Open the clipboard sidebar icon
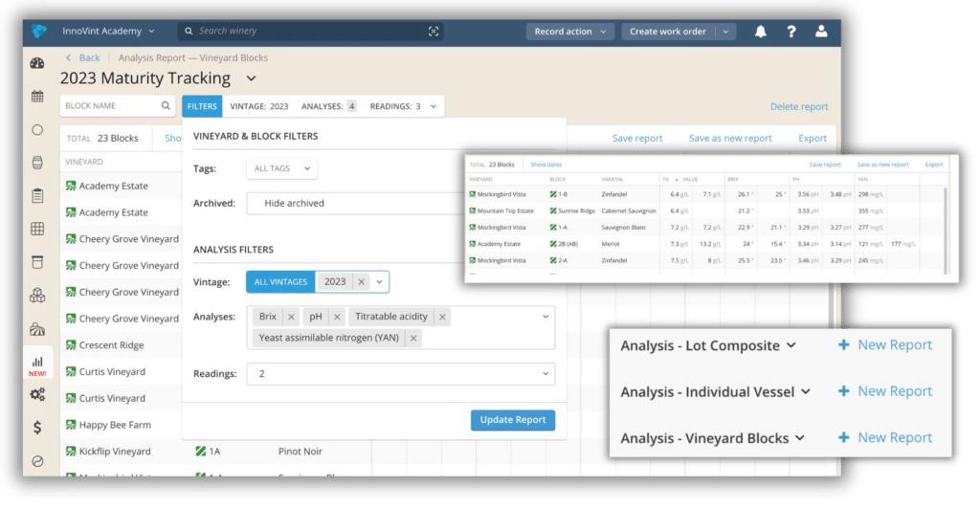The width and height of the screenshot is (980, 508). (37, 195)
